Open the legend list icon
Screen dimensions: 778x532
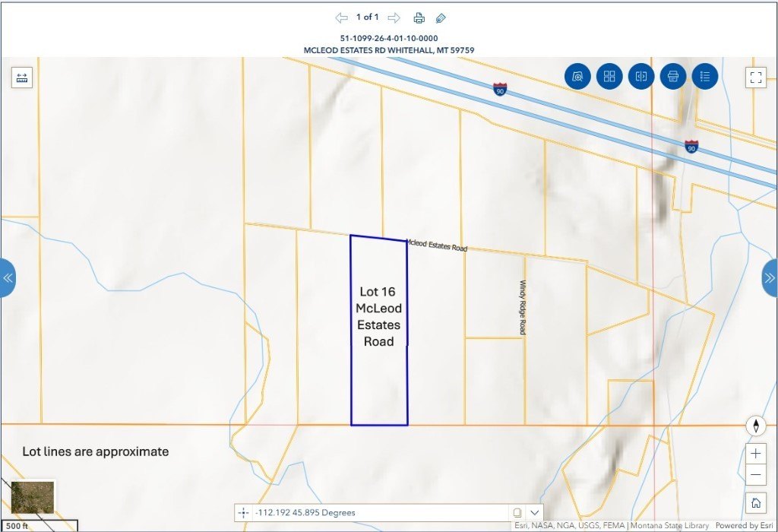(x=705, y=76)
